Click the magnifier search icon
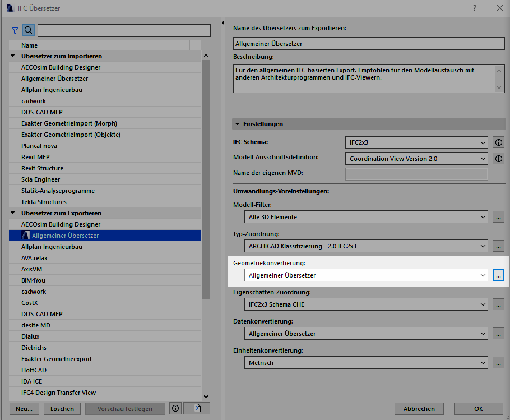This screenshot has height=420, width=510. [29, 30]
